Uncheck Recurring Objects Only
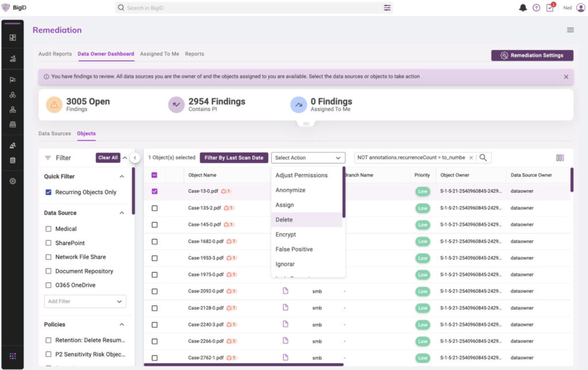Screen dimensions: 588x370 [x=48, y=192]
